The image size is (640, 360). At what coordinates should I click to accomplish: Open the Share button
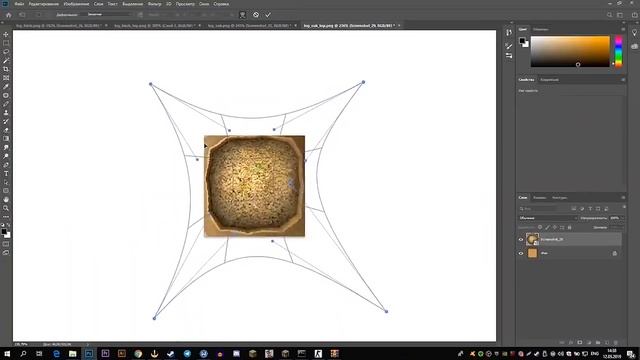pyautogui.click(x=634, y=15)
